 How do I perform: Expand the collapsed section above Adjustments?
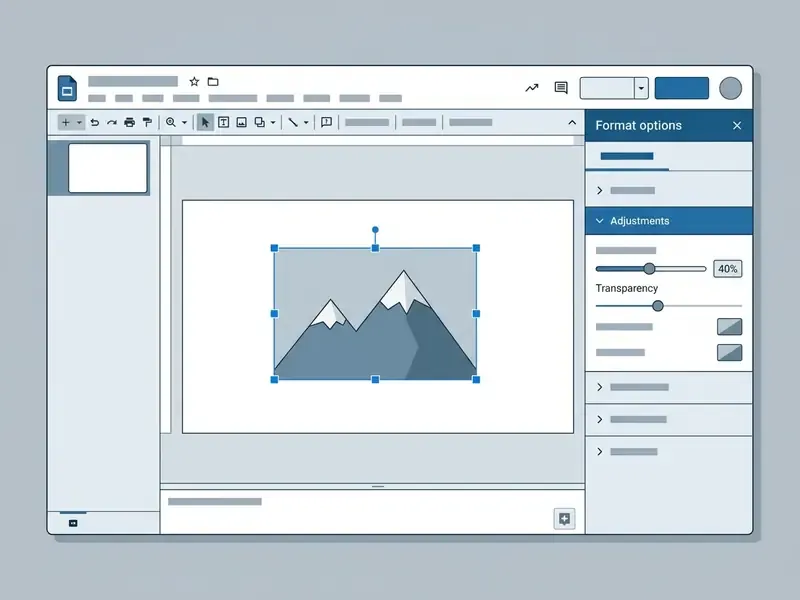click(x=668, y=190)
